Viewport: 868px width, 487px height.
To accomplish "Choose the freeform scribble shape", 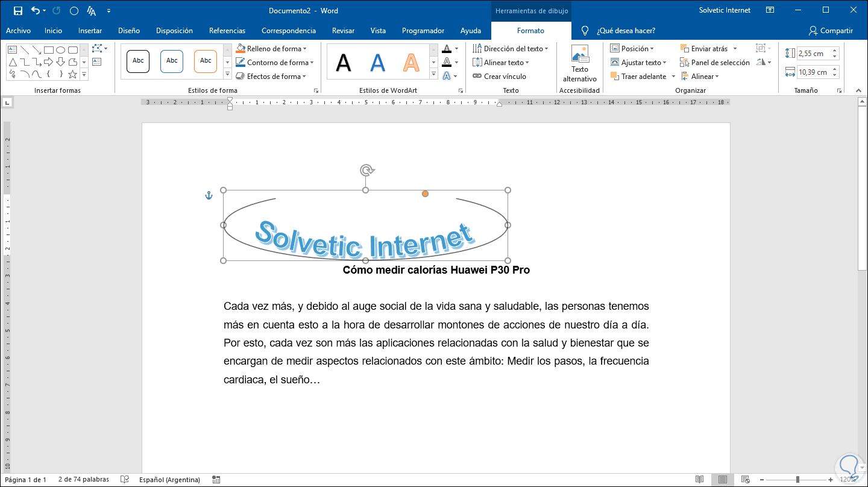I will click(x=13, y=74).
